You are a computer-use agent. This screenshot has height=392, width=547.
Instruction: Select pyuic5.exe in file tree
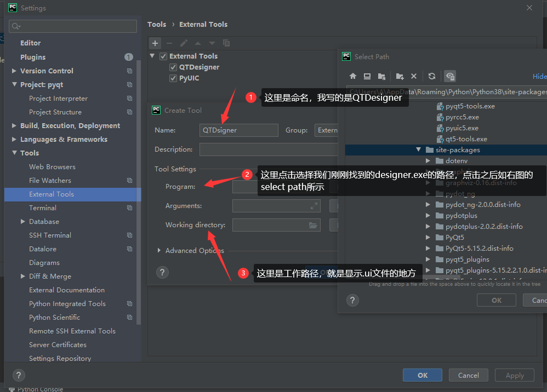coord(461,128)
